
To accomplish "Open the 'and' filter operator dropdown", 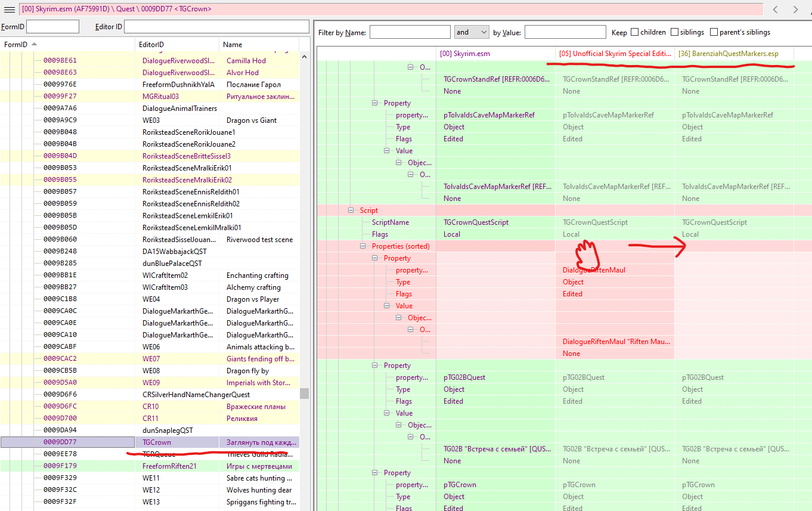I will [x=471, y=32].
